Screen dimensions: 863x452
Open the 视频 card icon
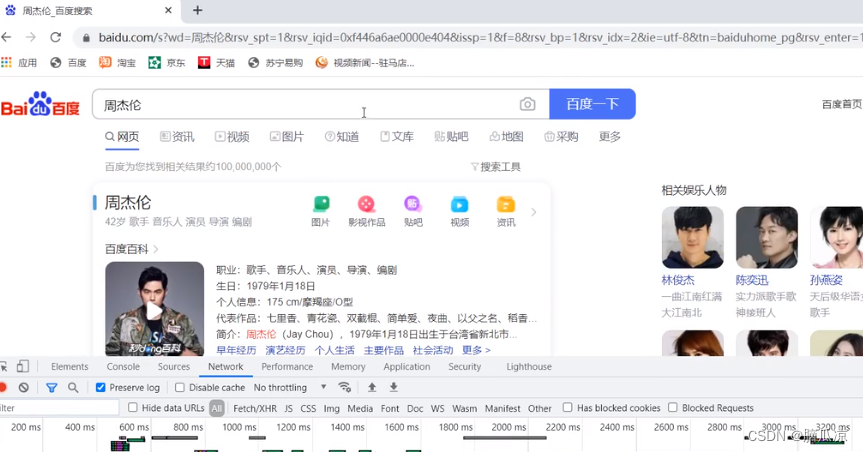[x=460, y=211]
